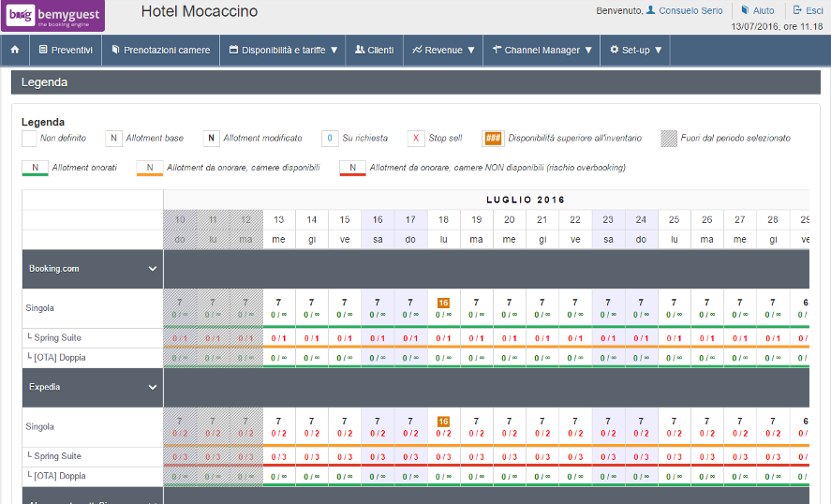Click the orange availability legend swatch
This screenshot has height=504, width=831.
493,139
